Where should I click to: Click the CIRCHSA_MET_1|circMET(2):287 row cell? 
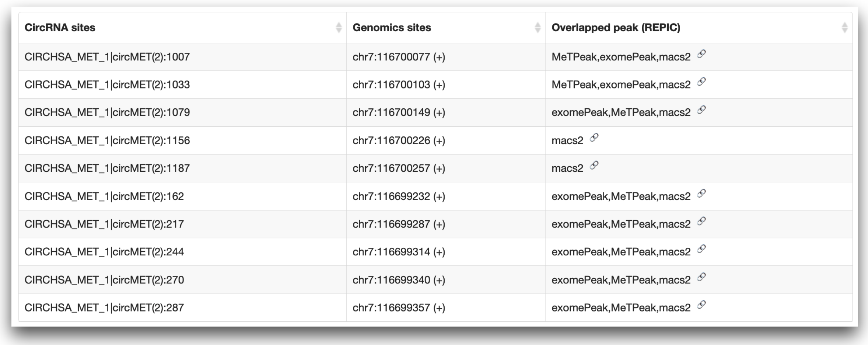(x=104, y=308)
